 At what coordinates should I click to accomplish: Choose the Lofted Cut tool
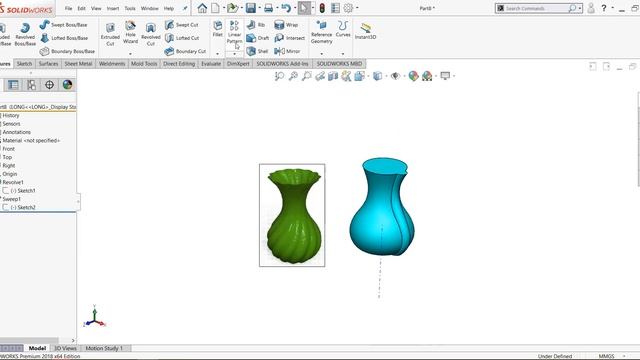[x=182, y=38]
